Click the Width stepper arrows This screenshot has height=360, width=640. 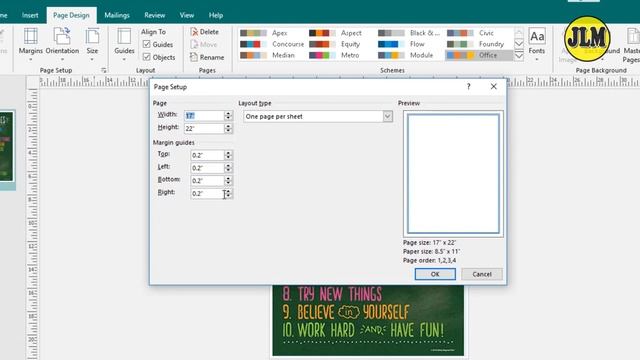coord(228,116)
